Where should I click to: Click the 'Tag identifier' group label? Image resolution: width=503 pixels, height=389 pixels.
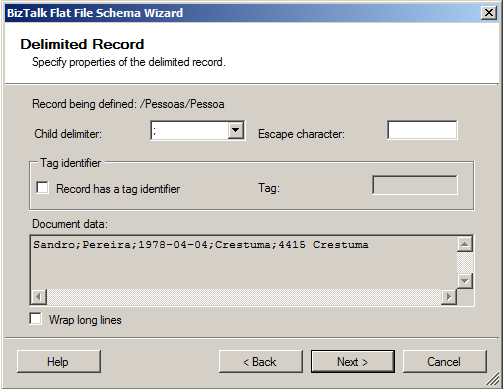click(x=70, y=163)
